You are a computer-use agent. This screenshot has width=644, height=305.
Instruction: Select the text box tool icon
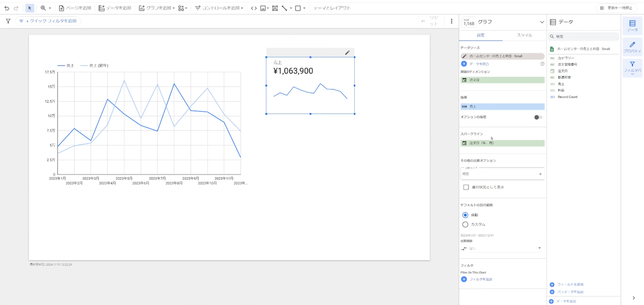click(x=275, y=8)
